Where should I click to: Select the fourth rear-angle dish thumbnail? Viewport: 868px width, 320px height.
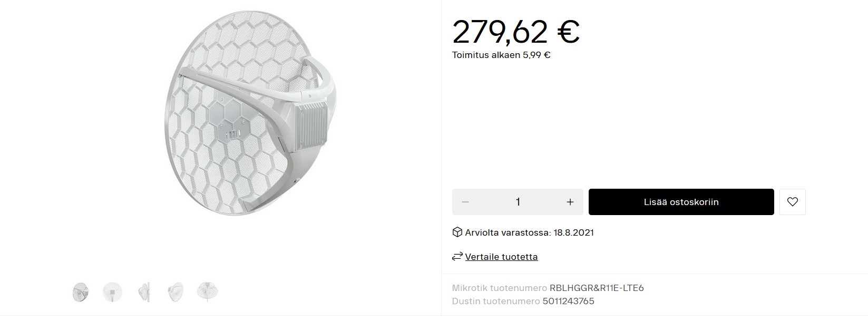coord(175,292)
